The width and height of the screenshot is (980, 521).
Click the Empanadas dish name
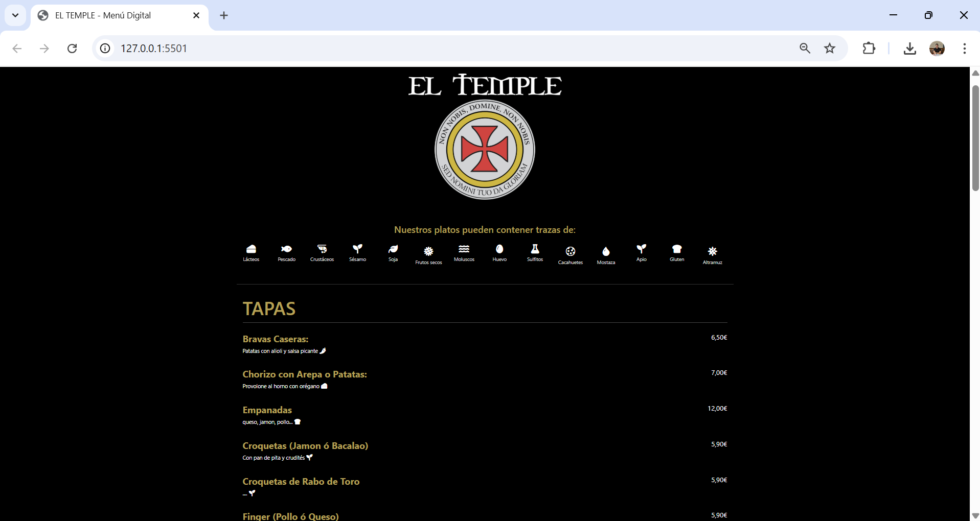coord(267,410)
